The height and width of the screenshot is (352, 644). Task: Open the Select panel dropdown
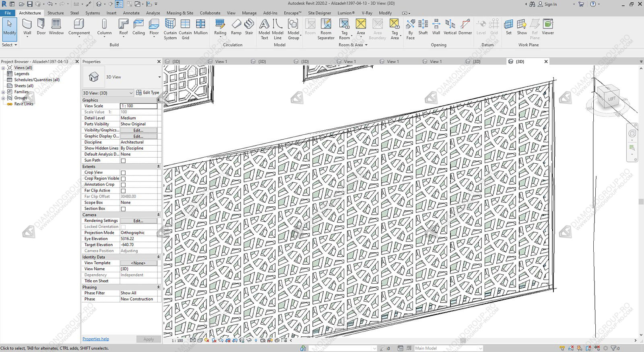[x=9, y=45]
